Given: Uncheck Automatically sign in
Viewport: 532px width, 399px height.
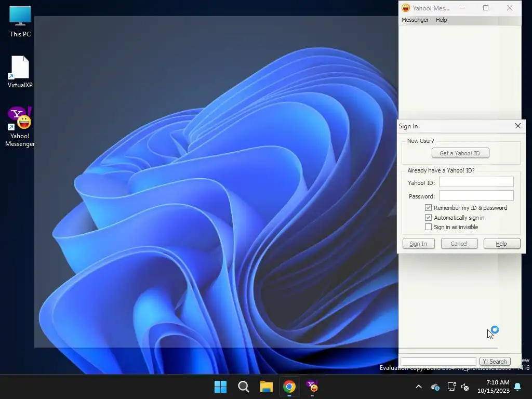Looking at the screenshot, I should click(428, 218).
